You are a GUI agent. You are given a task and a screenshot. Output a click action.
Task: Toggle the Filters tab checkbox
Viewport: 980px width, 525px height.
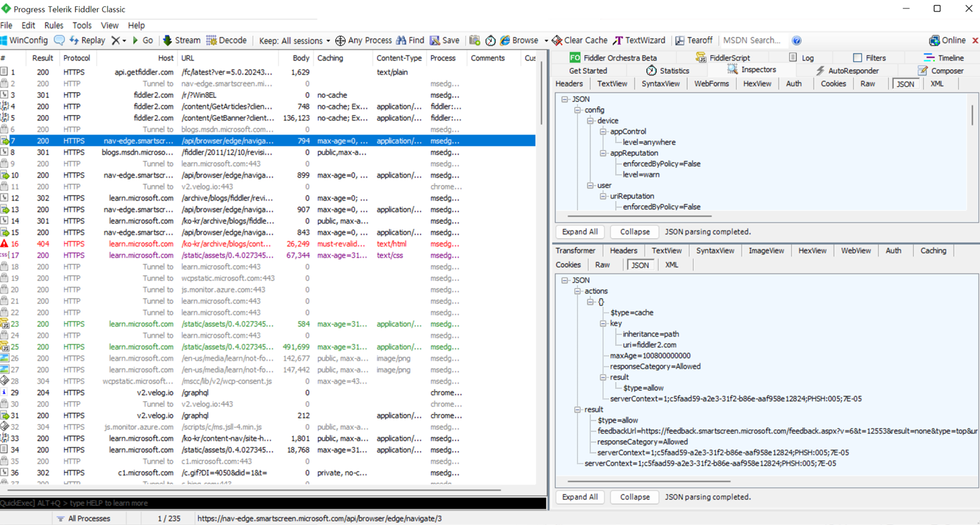point(857,57)
